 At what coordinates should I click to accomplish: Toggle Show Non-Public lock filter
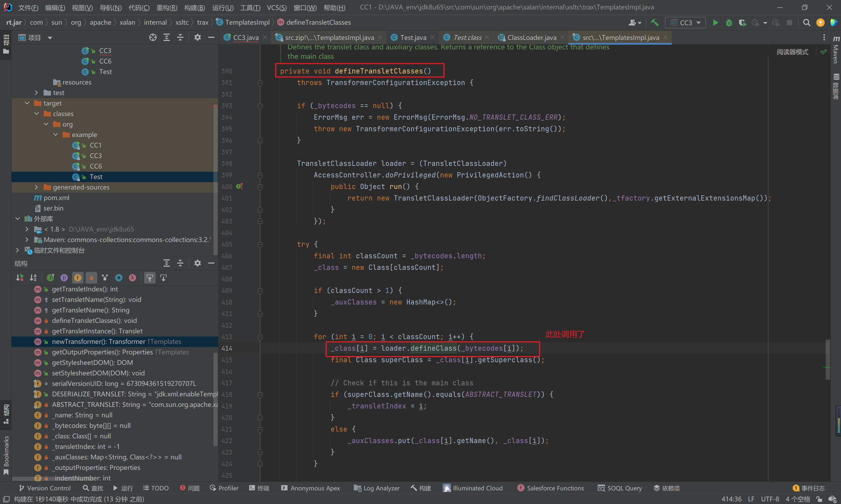pyautogui.click(x=91, y=278)
